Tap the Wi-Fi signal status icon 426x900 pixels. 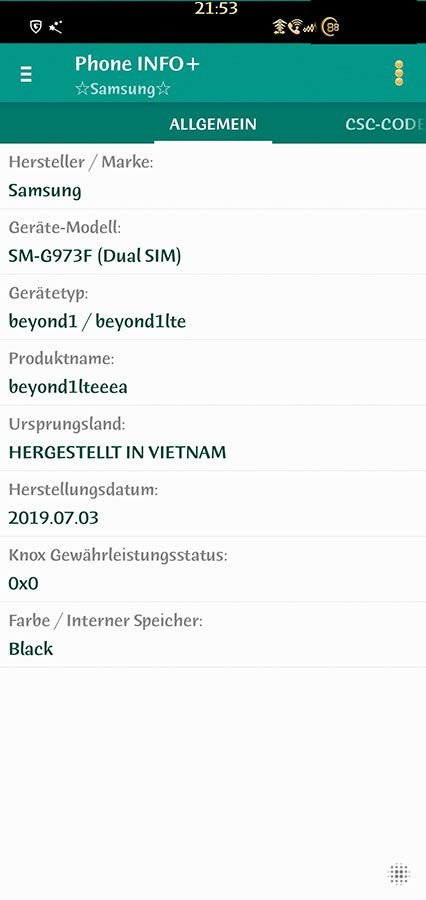pos(280,26)
